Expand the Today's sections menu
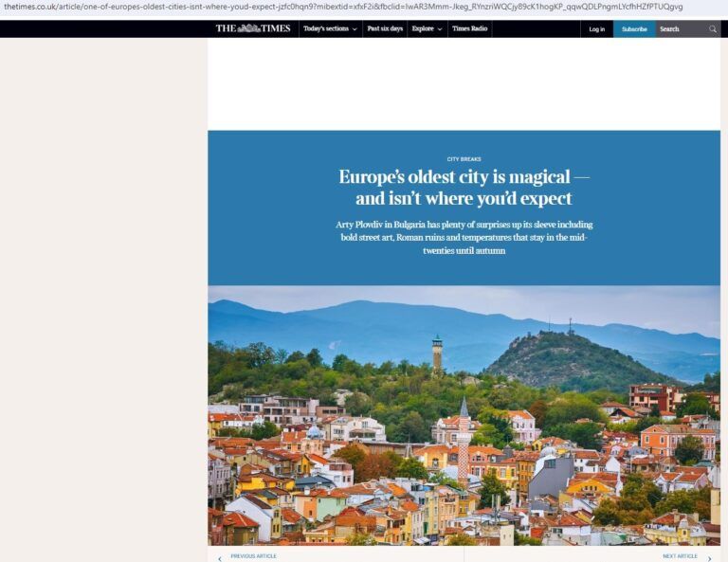The image size is (728, 562). (x=329, y=29)
